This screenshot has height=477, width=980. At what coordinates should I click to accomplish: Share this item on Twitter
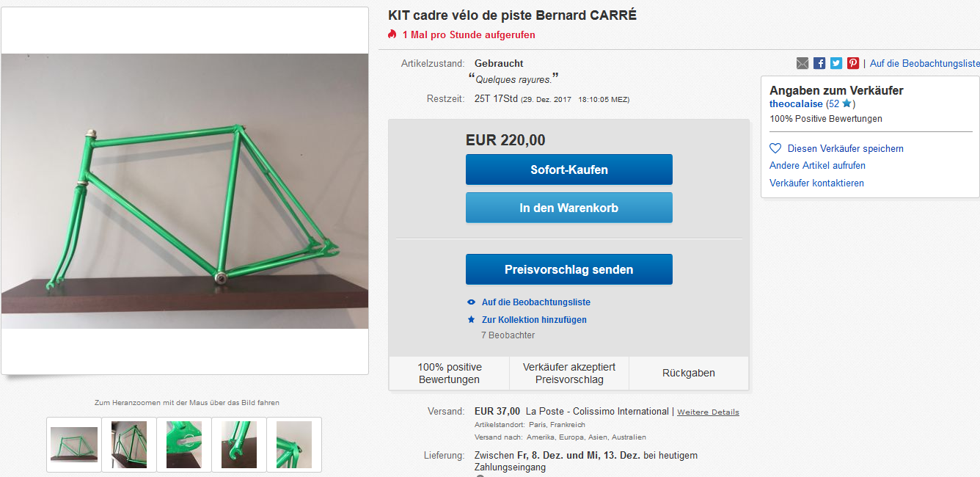coord(836,64)
